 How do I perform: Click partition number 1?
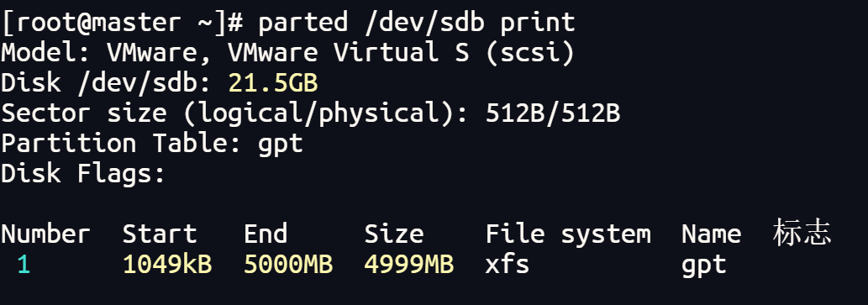pyautogui.click(x=24, y=265)
